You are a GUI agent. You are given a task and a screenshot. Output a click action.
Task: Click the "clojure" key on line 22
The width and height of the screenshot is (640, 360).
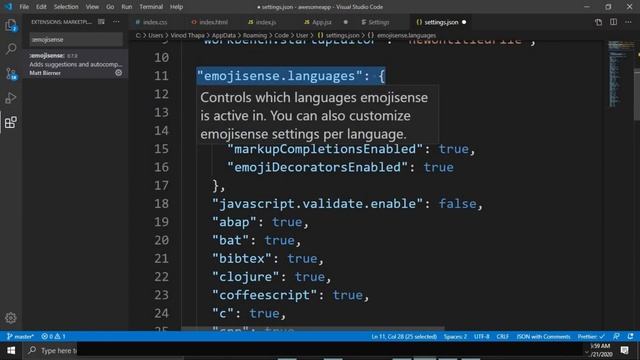pos(245,276)
